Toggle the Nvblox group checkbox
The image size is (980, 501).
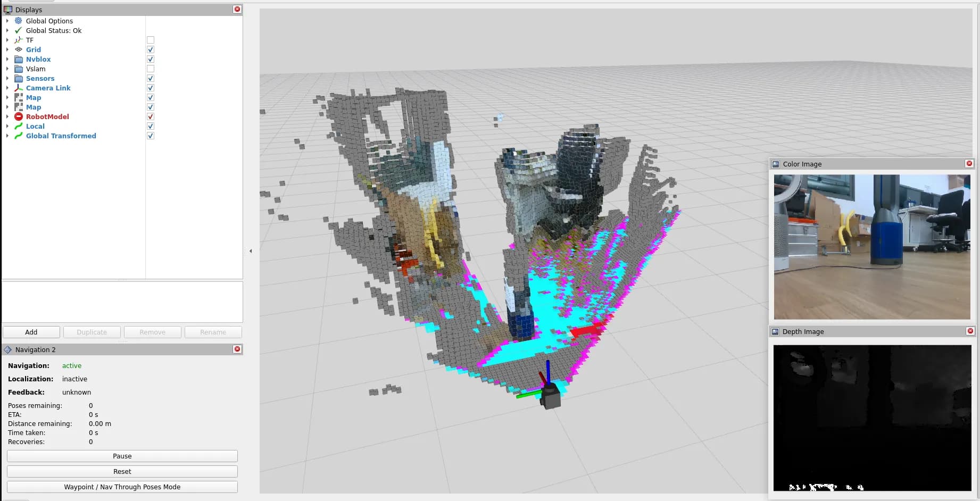click(x=151, y=59)
